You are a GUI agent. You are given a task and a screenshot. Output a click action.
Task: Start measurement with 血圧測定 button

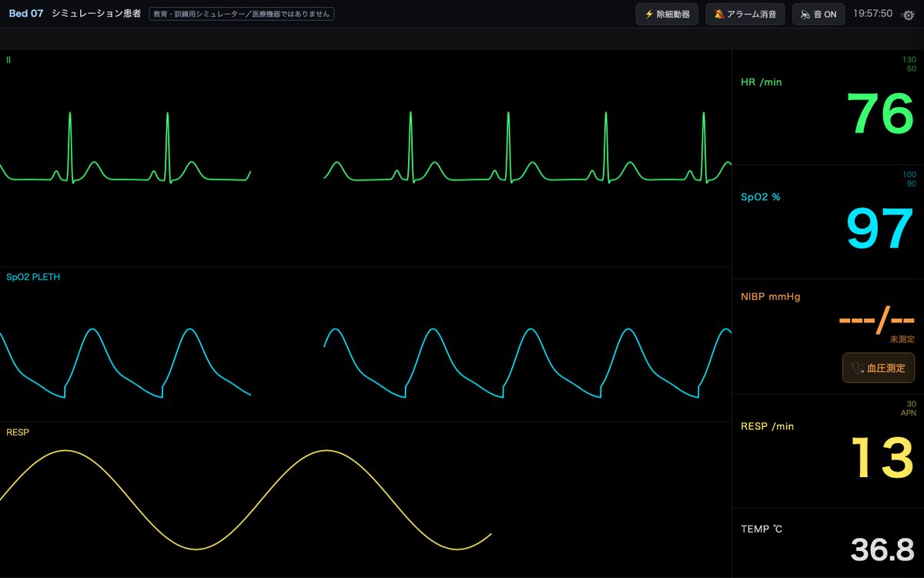click(879, 368)
